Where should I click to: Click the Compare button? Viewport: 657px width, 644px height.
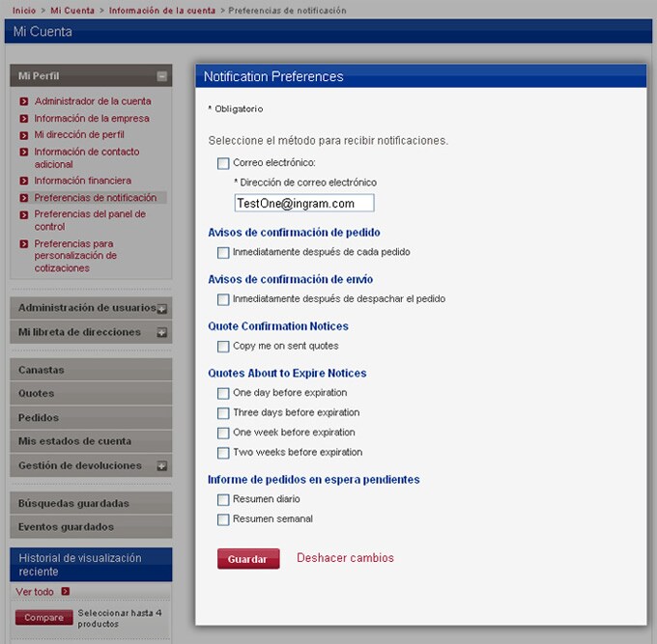click(44, 618)
